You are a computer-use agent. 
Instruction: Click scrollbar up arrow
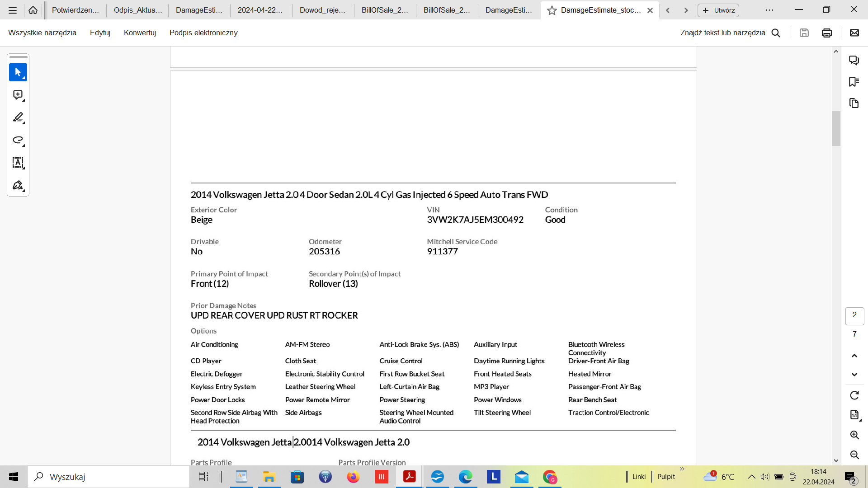[x=836, y=52]
